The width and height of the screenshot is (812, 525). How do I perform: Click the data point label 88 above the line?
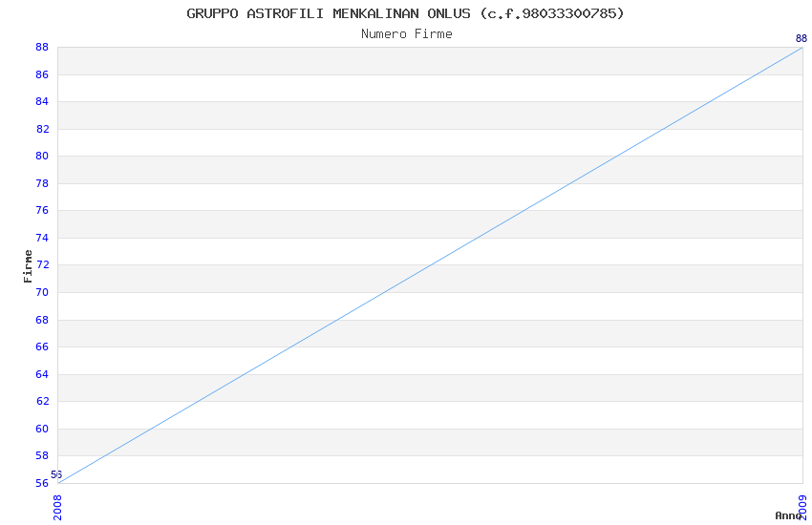click(801, 38)
